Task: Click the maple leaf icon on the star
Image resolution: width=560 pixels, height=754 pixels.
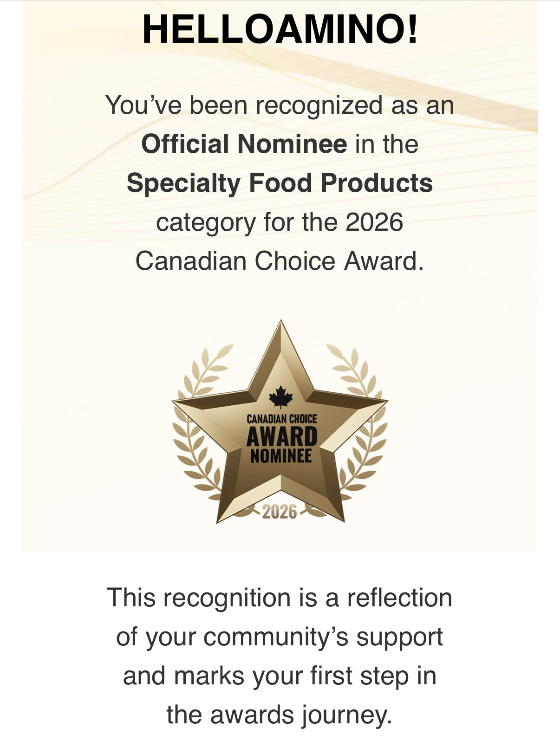Action: [x=281, y=397]
